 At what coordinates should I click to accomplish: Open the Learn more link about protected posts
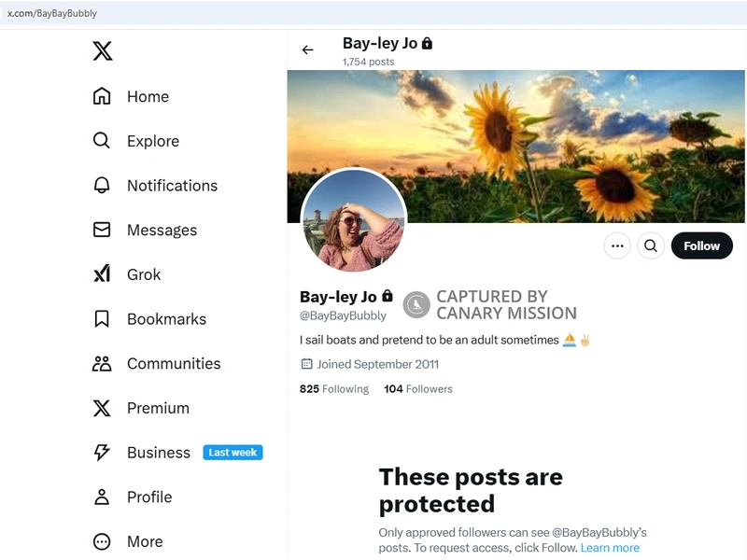point(610,548)
